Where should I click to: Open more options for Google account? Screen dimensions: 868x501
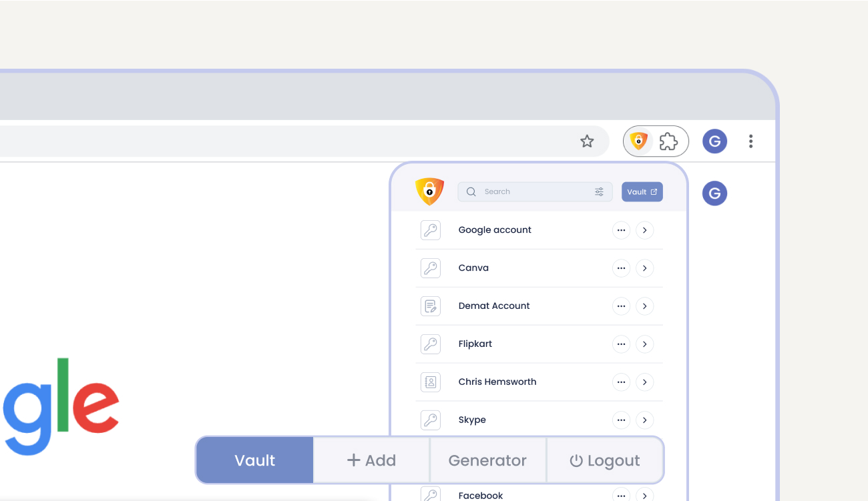tap(621, 230)
